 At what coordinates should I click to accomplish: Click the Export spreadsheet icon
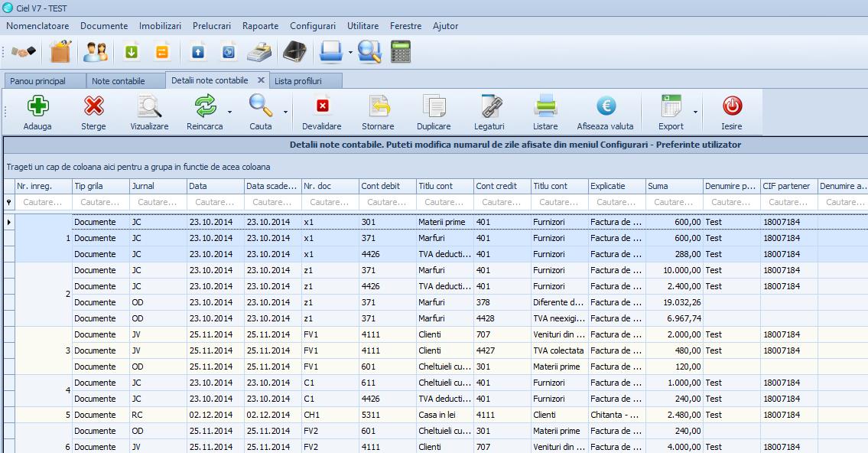[x=671, y=106]
